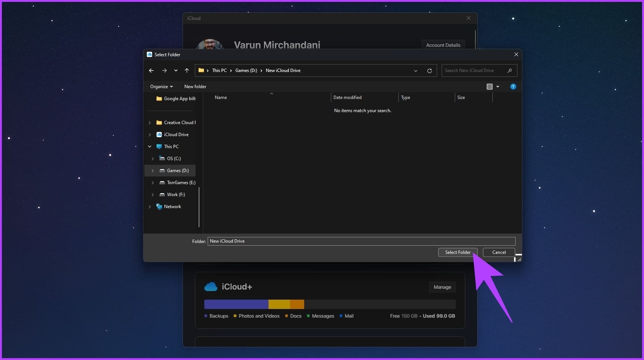Collapse the This PC tree node
This screenshot has width=644, height=360.
[x=149, y=147]
